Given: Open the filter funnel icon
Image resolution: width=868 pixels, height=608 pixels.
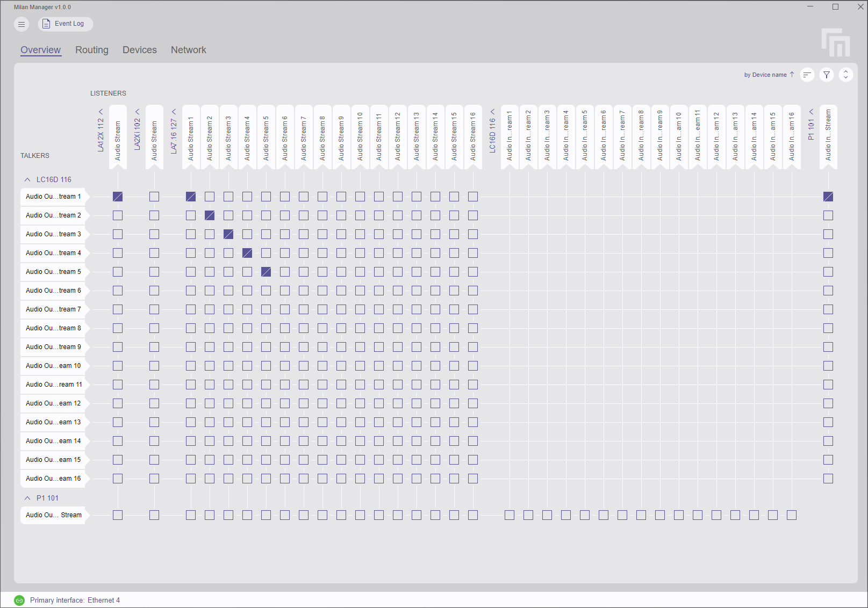Looking at the screenshot, I should tap(827, 75).
